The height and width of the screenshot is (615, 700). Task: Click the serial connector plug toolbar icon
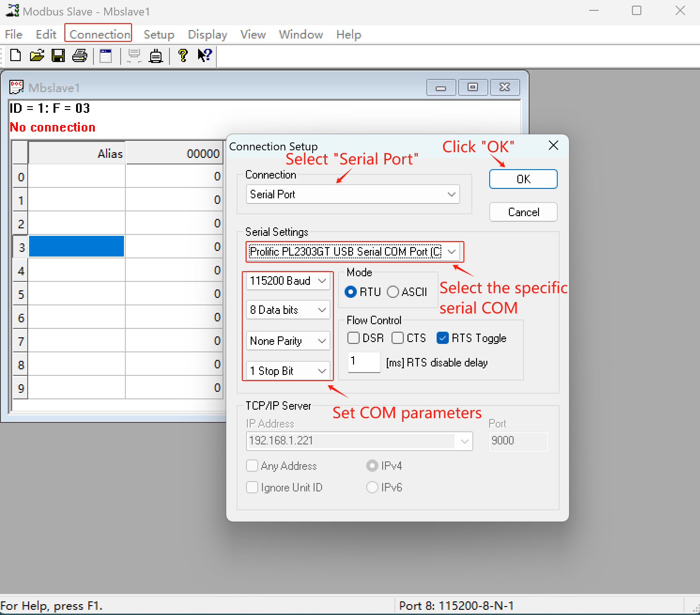(156, 56)
